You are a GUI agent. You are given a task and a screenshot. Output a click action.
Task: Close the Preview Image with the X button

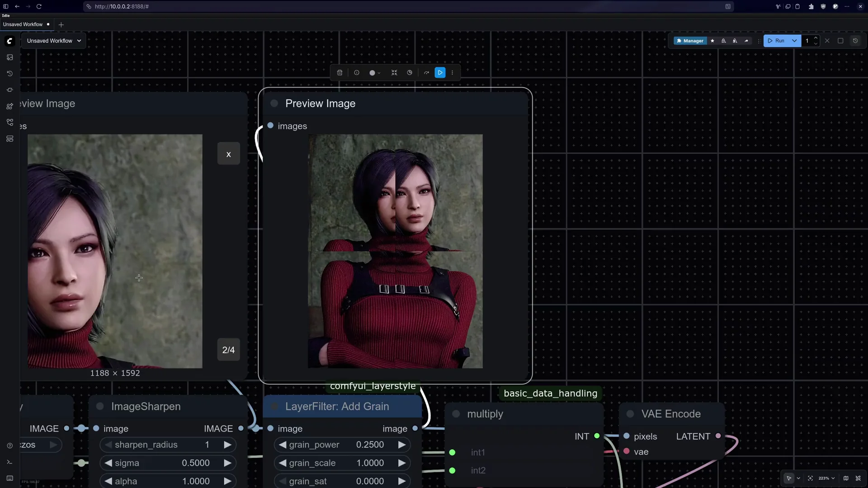[229, 154]
